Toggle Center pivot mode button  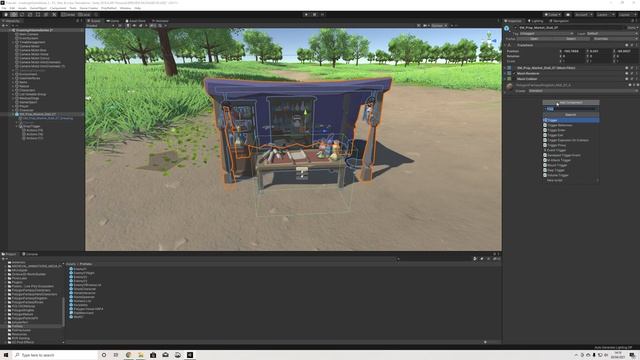[x=69, y=15]
